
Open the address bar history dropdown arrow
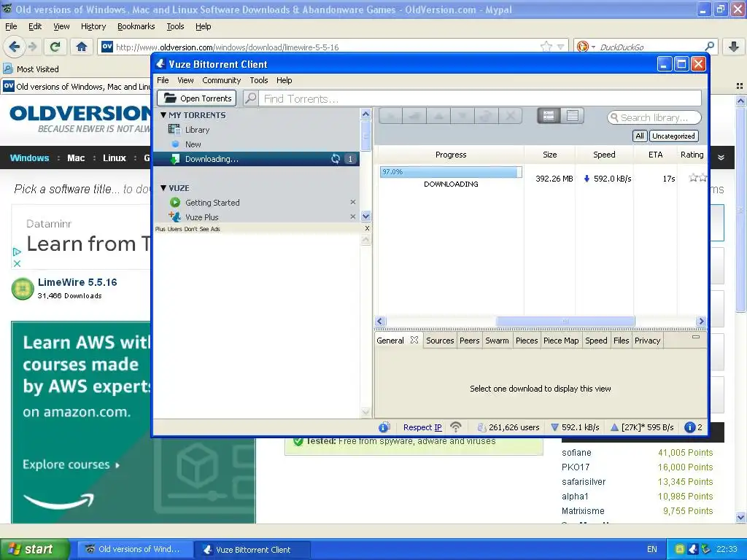coord(561,47)
